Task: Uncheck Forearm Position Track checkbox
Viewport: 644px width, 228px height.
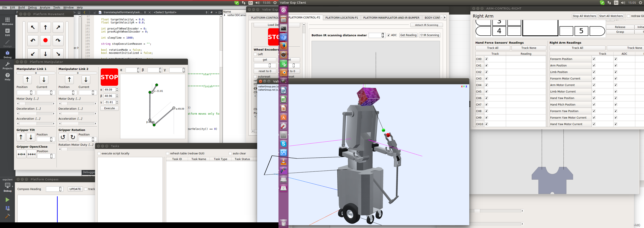Action: click(x=594, y=59)
